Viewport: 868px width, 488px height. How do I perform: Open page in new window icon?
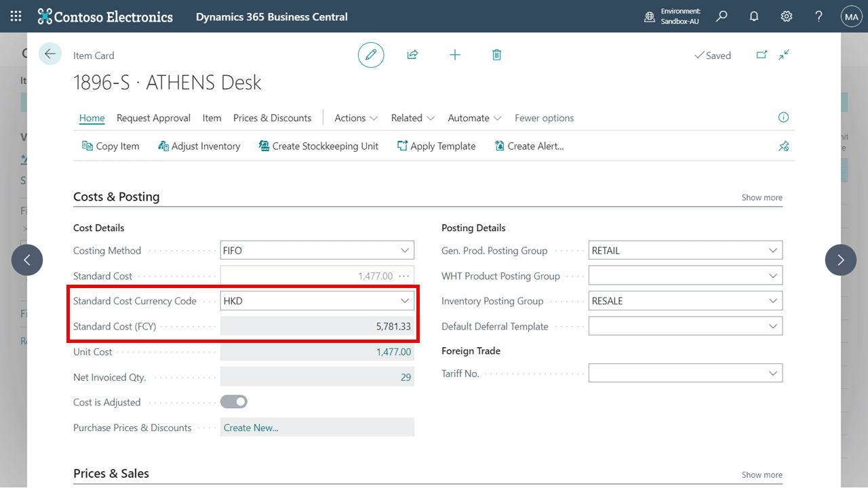[762, 55]
